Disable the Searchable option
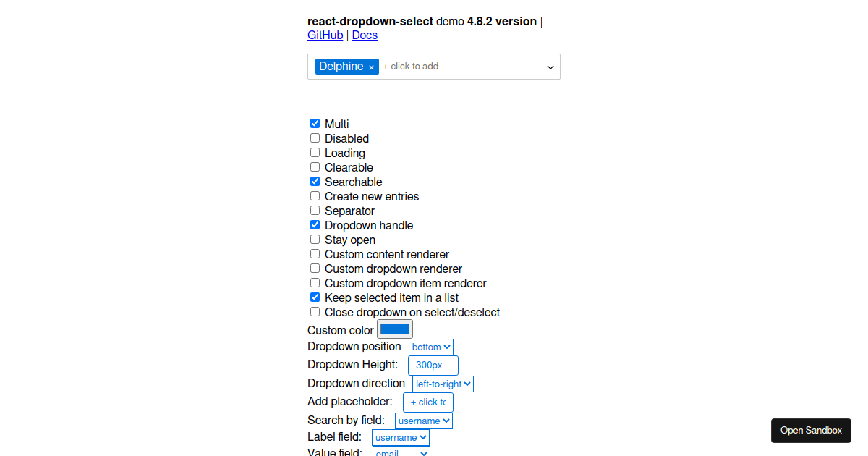868x456 pixels. (x=315, y=181)
